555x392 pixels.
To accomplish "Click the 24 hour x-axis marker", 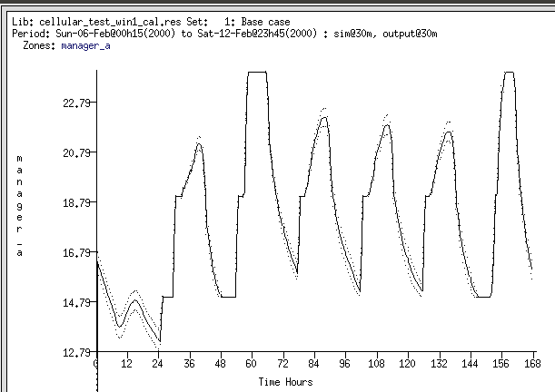I will 157,364.
